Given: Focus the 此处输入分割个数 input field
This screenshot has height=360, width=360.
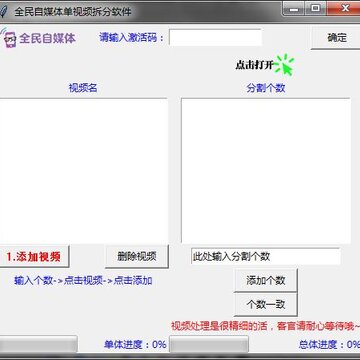Looking at the screenshot, I should coord(266,256).
